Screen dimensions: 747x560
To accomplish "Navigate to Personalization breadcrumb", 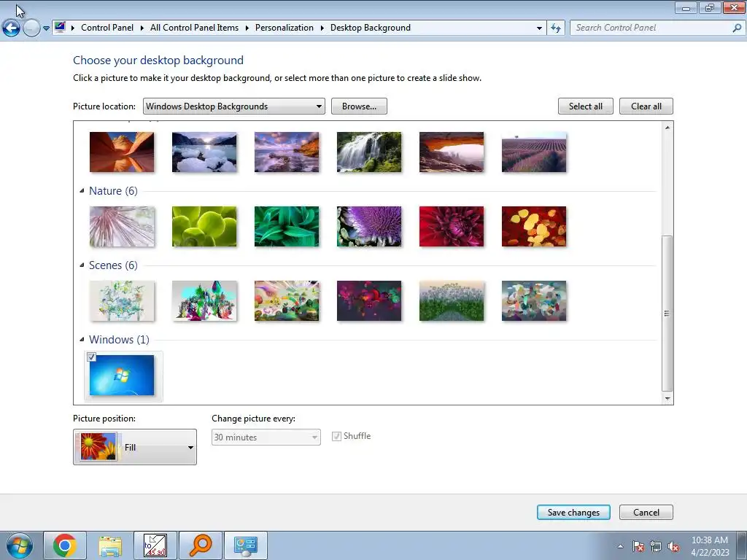I will 285,28.
